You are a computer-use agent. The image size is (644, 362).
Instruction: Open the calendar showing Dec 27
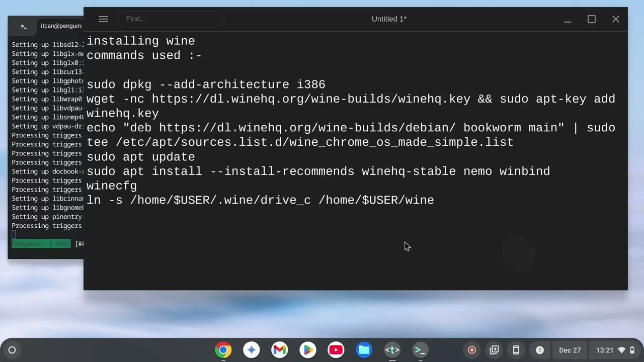tap(570, 350)
